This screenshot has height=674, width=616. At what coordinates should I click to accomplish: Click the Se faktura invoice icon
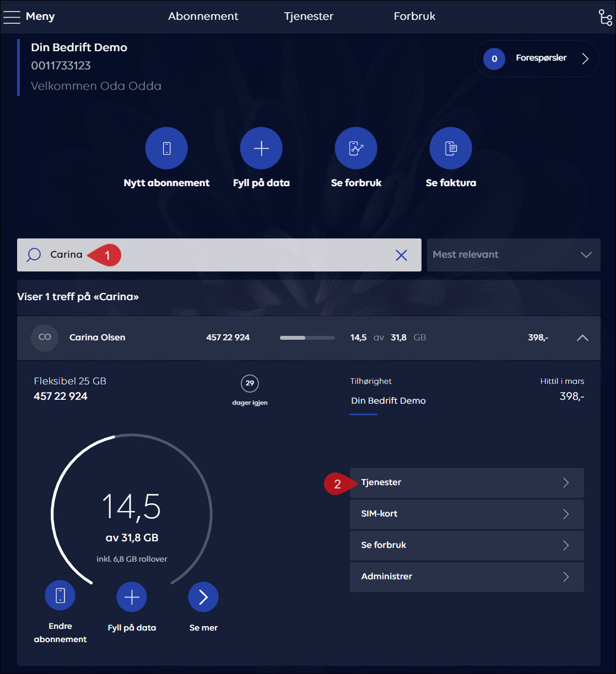point(451,148)
